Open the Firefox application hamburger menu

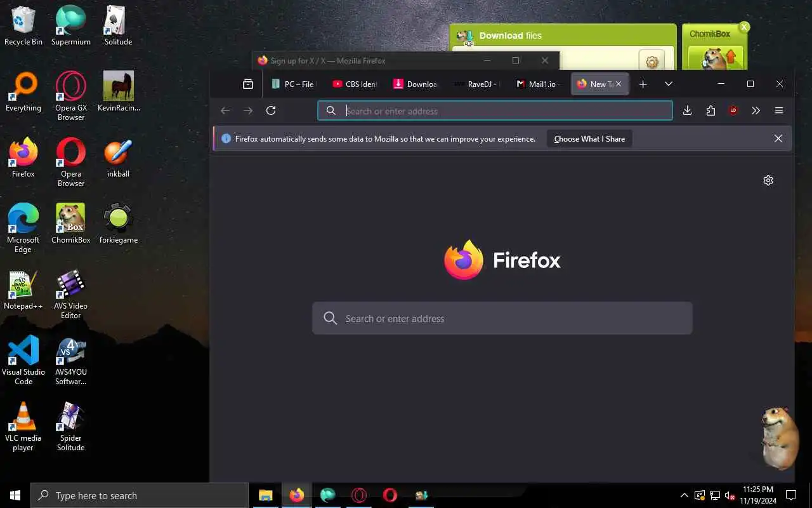pyautogui.click(x=779, y=110)
